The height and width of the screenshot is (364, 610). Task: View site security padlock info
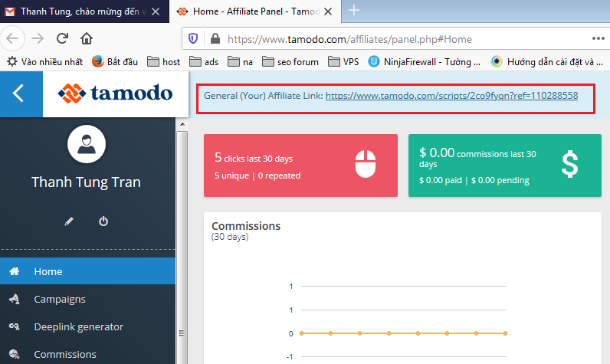(x=215, y=38)
